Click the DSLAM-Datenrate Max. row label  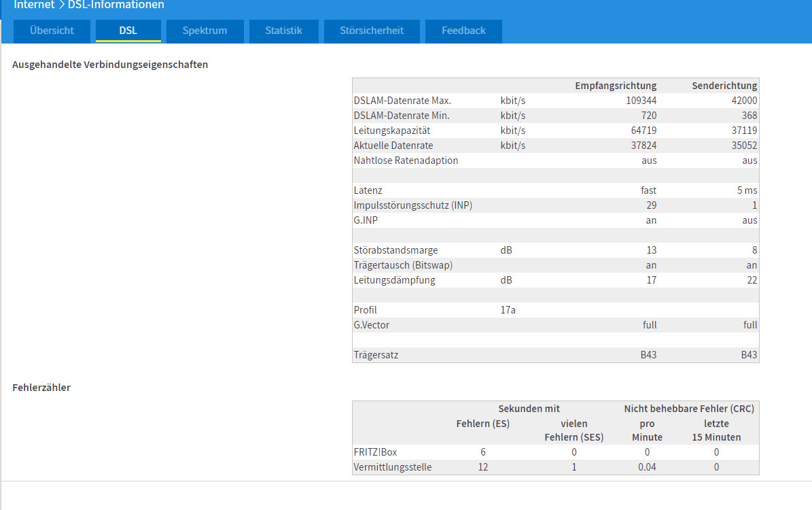402,101
